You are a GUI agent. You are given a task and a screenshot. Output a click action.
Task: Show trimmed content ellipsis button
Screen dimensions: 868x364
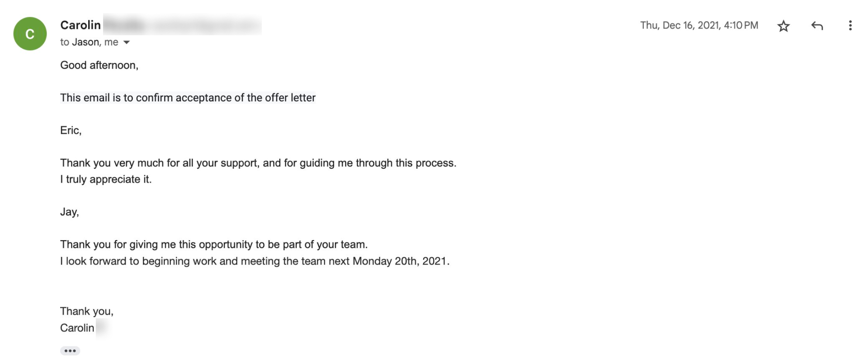pyautogui.click(x=70, y=351)
